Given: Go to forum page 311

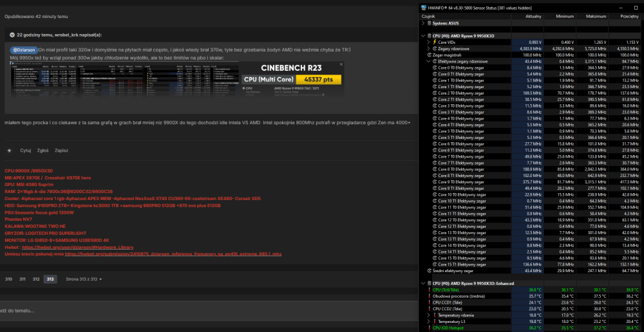Looking at the screenshot, I should [22, 279].
